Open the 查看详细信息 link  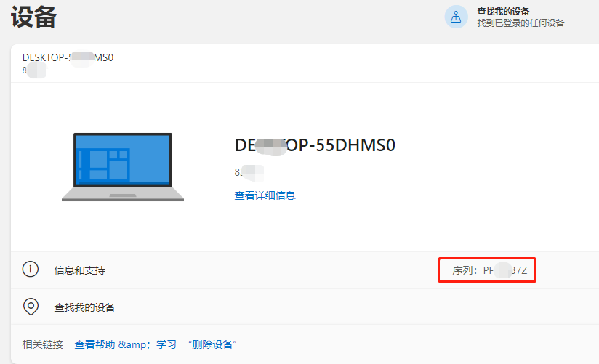click(265, 195)
